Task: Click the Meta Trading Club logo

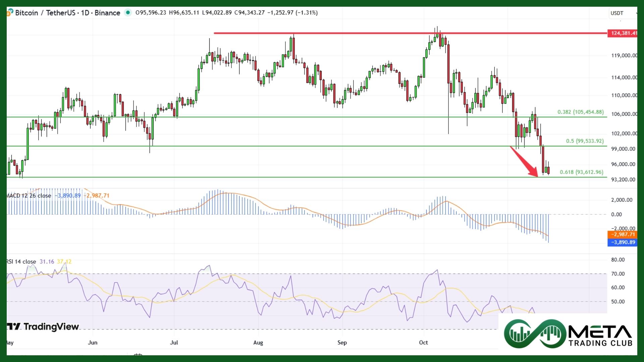Action: [568, 334]
